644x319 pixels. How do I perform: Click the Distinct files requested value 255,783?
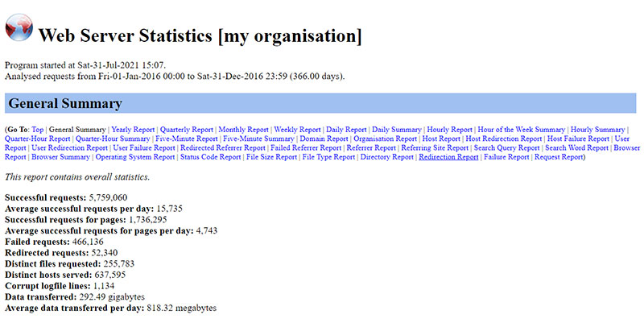coord(118,263)
